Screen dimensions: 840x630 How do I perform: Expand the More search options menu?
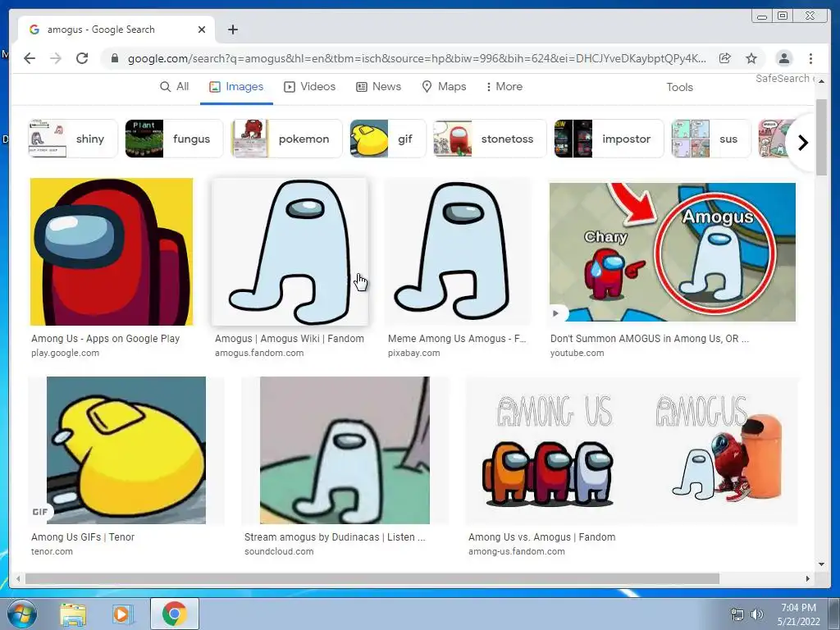point(504,86)
